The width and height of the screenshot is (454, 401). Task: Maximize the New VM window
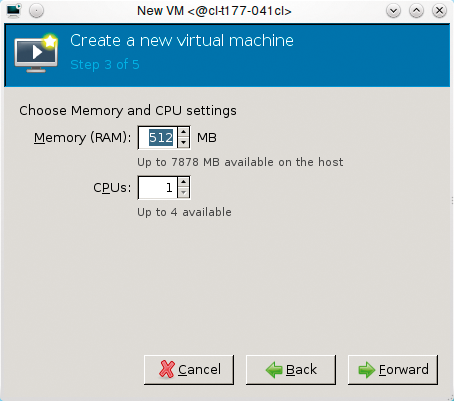pyautogui.click(x=416, y=11)
